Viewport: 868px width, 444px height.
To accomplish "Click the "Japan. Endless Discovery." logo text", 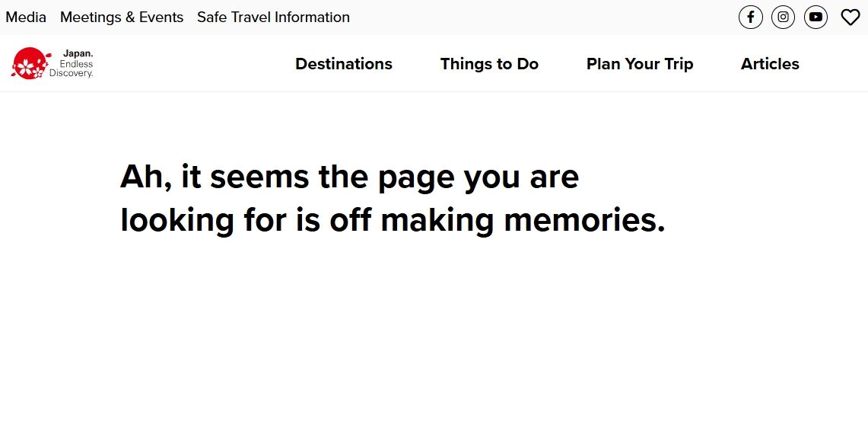I will pos(73,64).
